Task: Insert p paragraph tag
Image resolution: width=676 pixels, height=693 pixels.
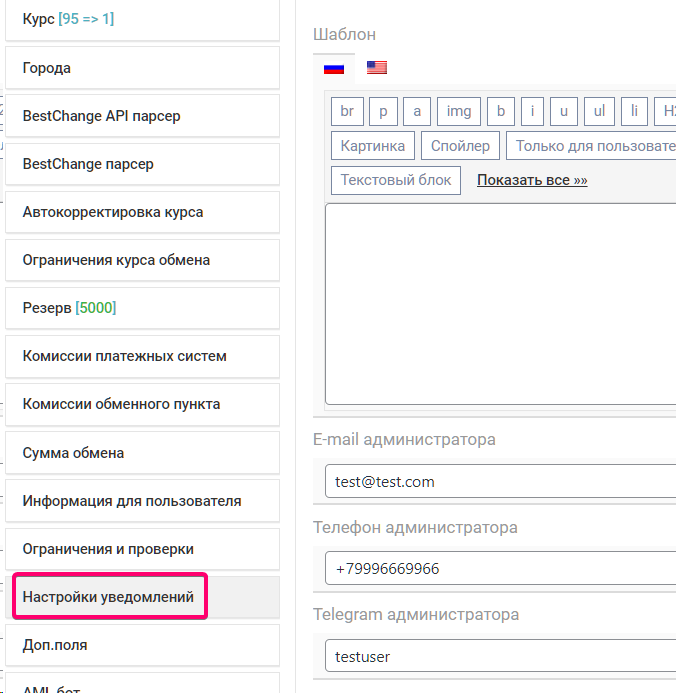Action: (382, 111)
